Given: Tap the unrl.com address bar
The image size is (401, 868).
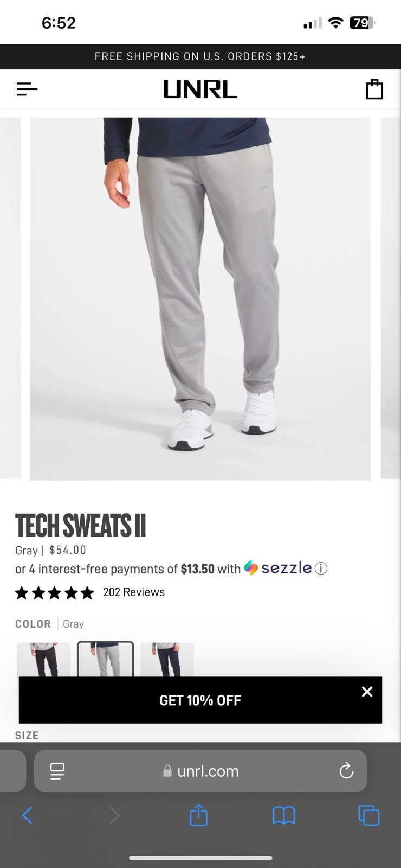Looking at the screenshot, I should [200, 771].
